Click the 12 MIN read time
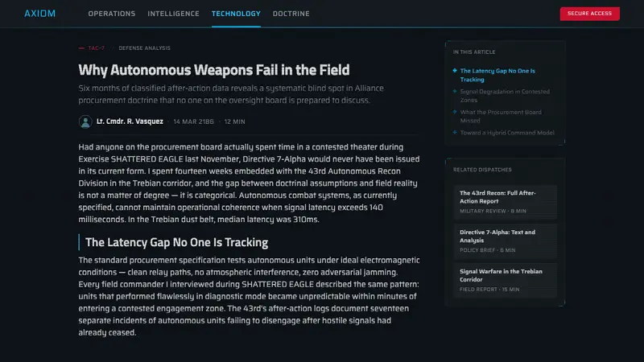This screenshot has width=644, height=362. point(234,121)
